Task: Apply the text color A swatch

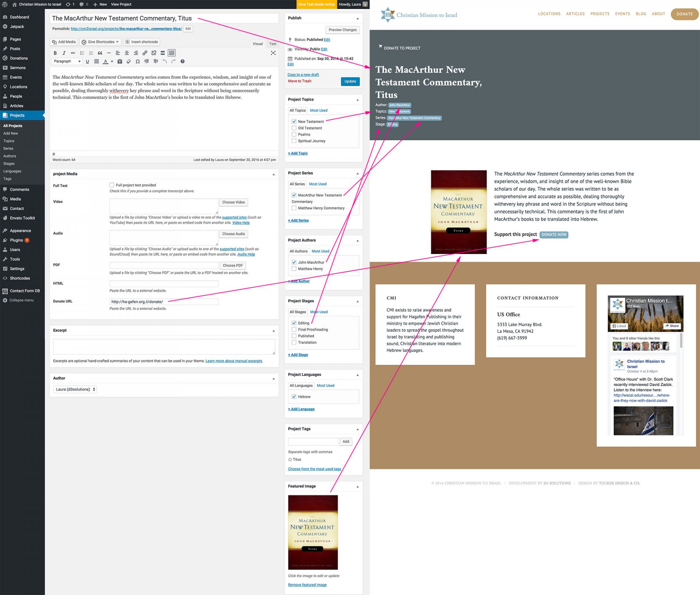Action: tap(106, 62)
